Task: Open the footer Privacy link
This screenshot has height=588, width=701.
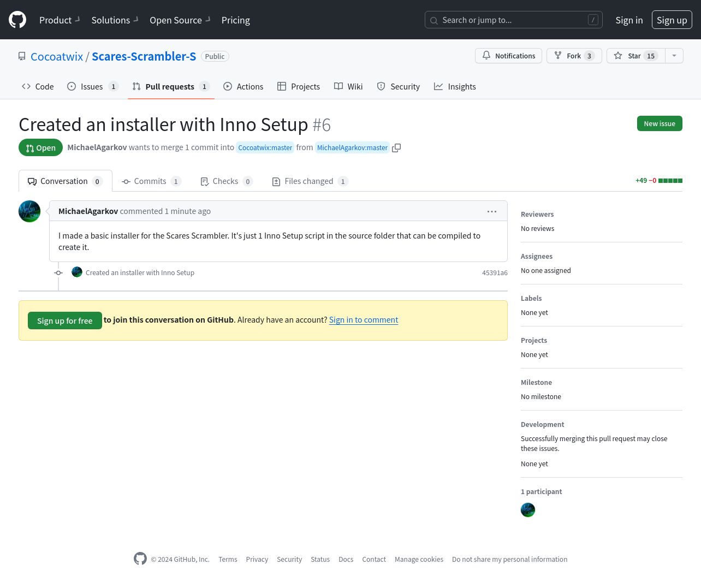Action: pos(257,560)
